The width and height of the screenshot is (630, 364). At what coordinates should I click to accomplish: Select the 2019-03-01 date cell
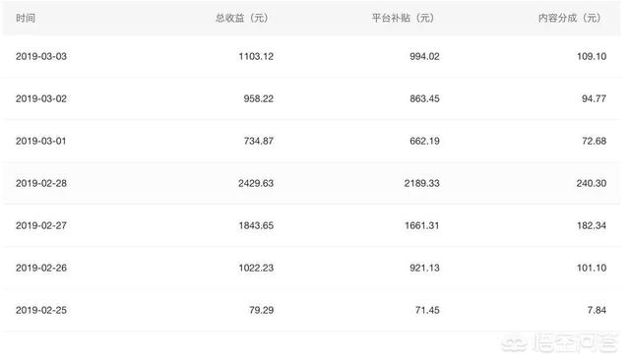(41, 141)
